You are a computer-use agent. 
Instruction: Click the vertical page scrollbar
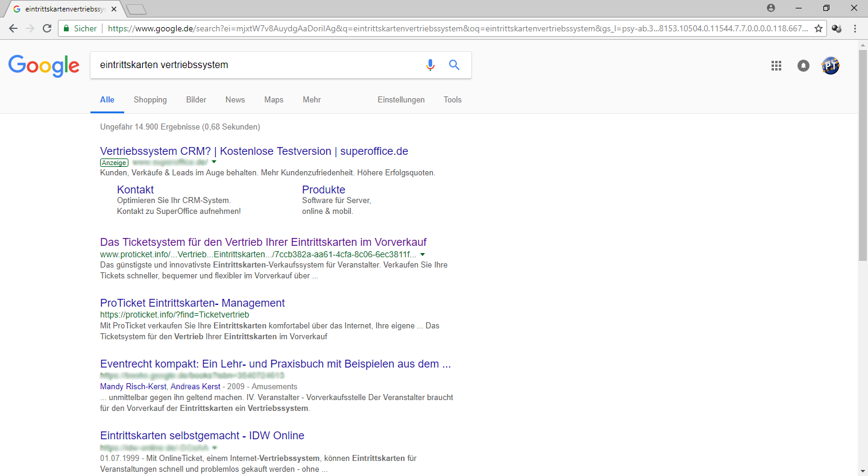[x=863, y=154]
